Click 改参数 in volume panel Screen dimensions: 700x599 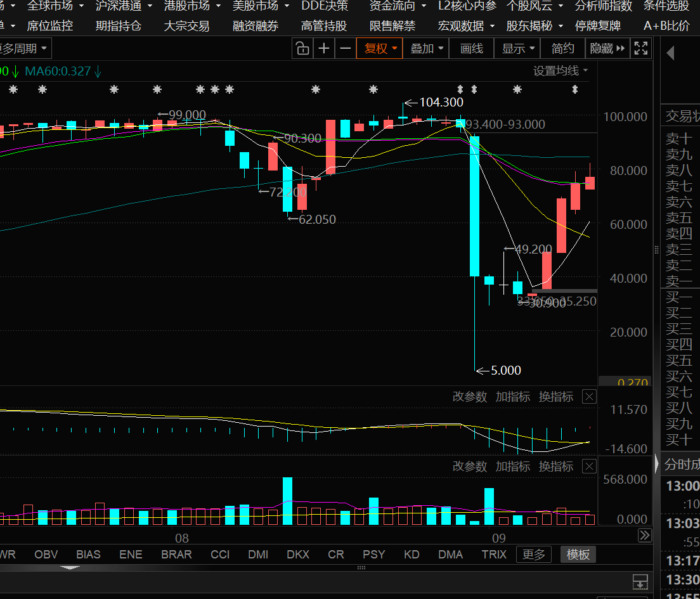[x=470, y=467]
